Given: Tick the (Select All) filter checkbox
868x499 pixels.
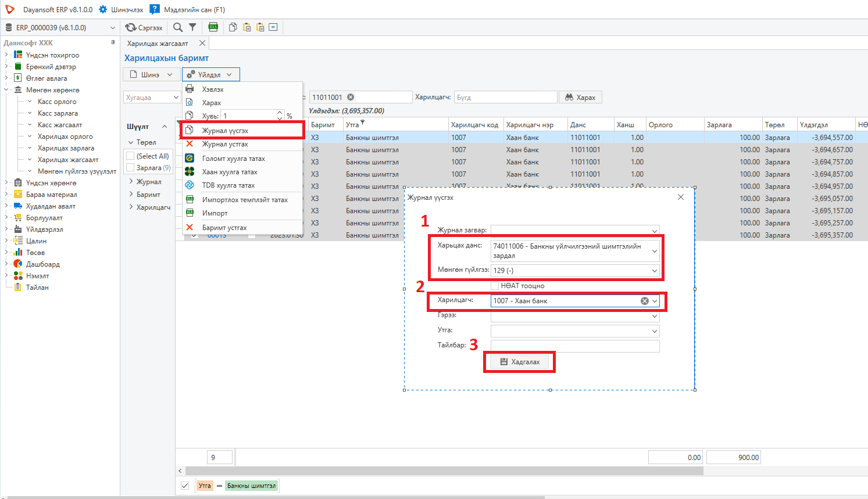Looking at the screenshot, I should tap(130, 156).
